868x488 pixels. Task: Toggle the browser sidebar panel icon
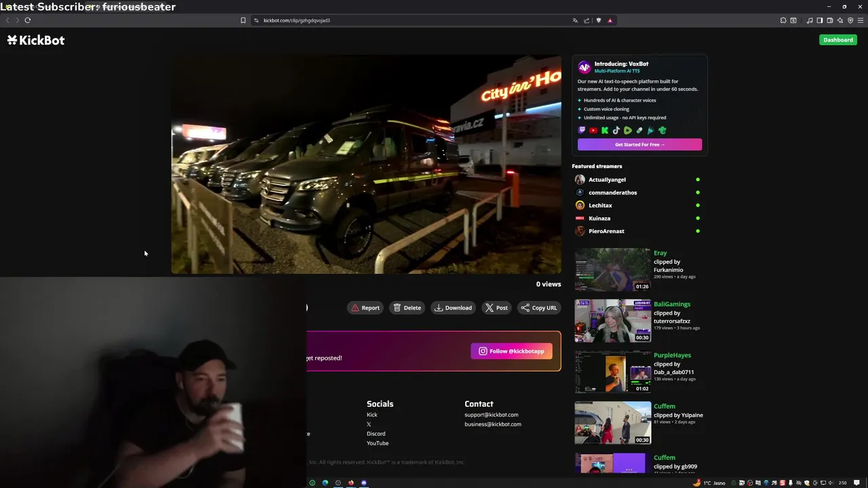tap(820, 20)
